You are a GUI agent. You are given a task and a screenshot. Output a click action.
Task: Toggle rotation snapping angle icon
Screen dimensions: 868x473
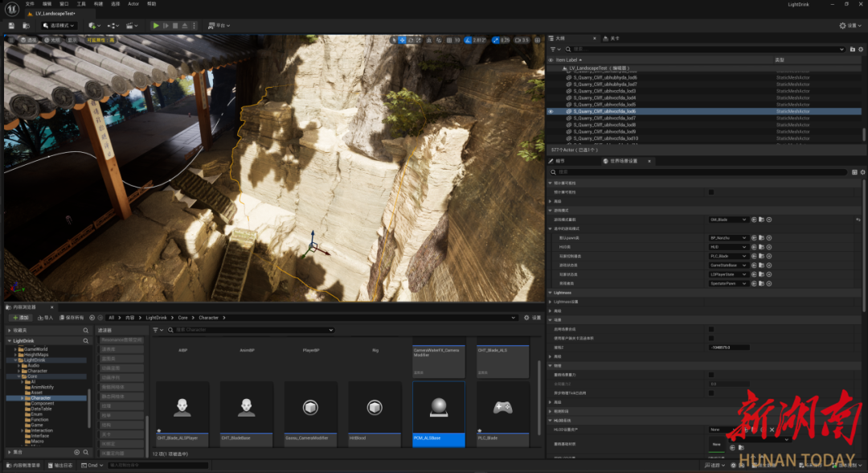click(x=468, y=40)
